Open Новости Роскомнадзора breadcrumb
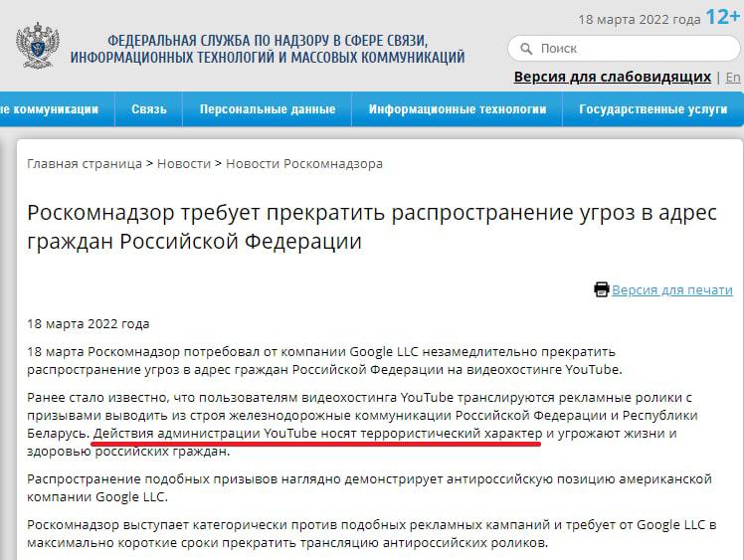Image resolution: width=744 pixels, height=560 pixels. (x=304, y=163)
